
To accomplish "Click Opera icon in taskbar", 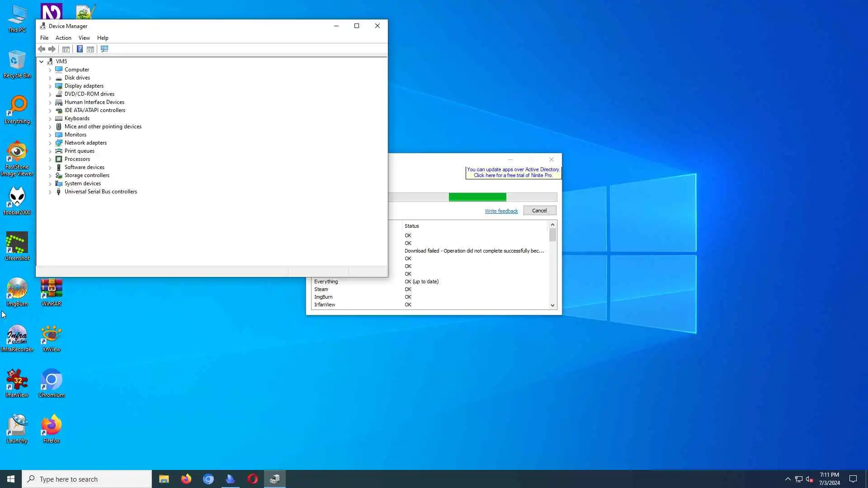I will coord(252,479).
